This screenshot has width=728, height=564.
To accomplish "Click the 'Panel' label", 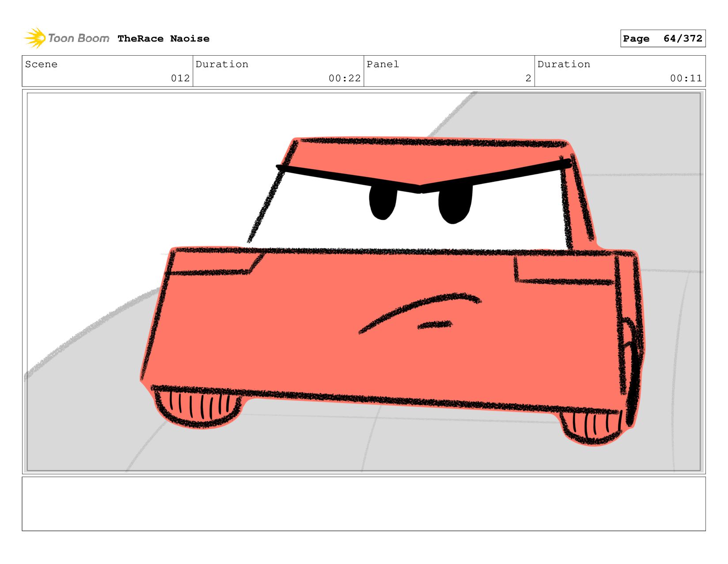I will 383,64.
